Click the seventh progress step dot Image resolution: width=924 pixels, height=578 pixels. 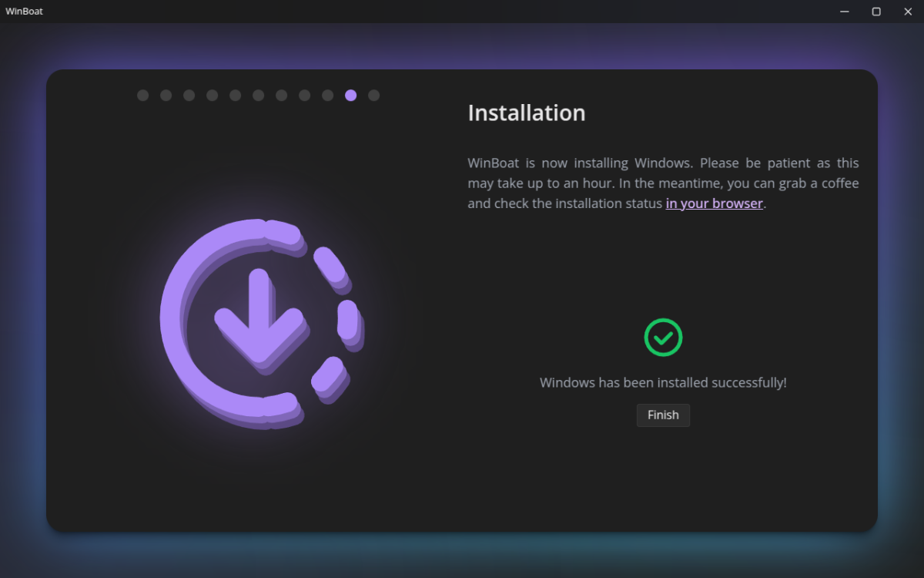point(281,95)
